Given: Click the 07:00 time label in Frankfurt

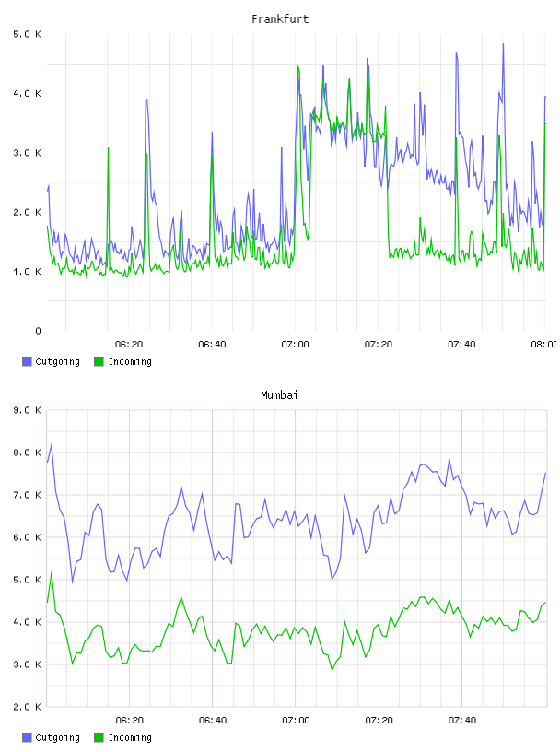Looking at the screenshot, I should (296, 345).
